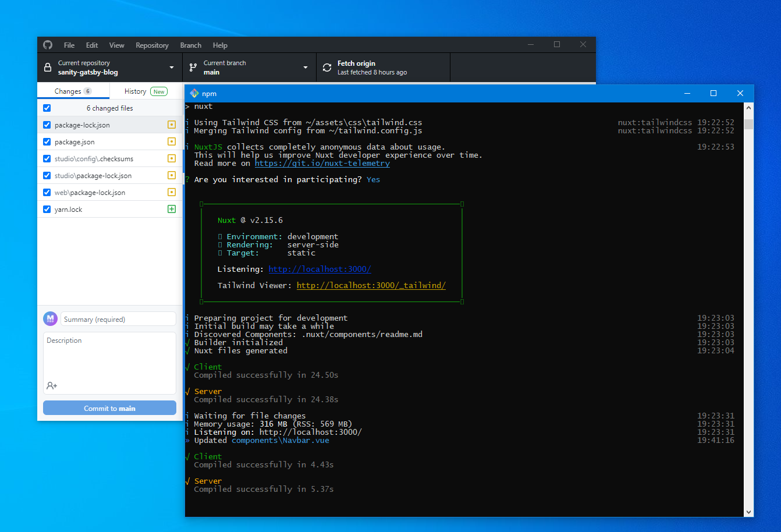This screenshot has height=532, width=781.
Task: Toggle the all changed files checkbox
Action: click(x=47, y=108)
